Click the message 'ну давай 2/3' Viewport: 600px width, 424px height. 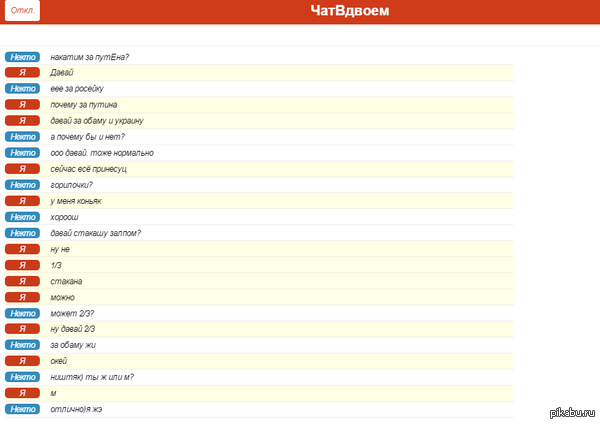[72, 329]
